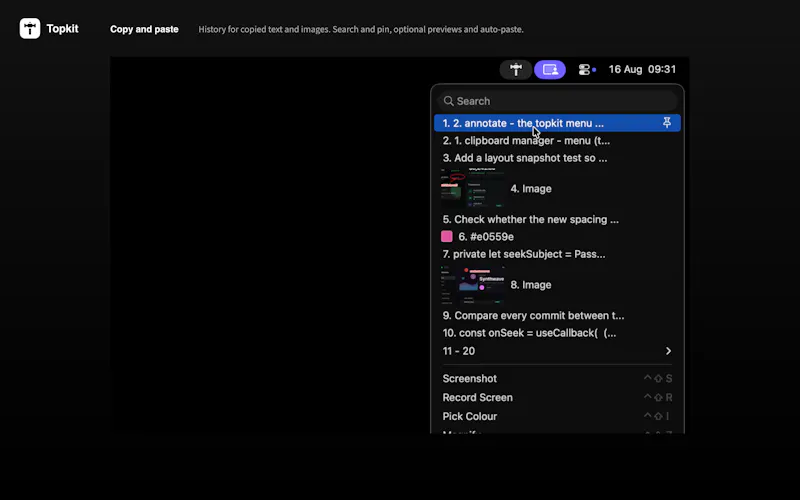Image resolution: width=800 pixels, height=500 pixels.
Task: Click the pink #e0559e color swatch
Action: click(x=446, y=236)
